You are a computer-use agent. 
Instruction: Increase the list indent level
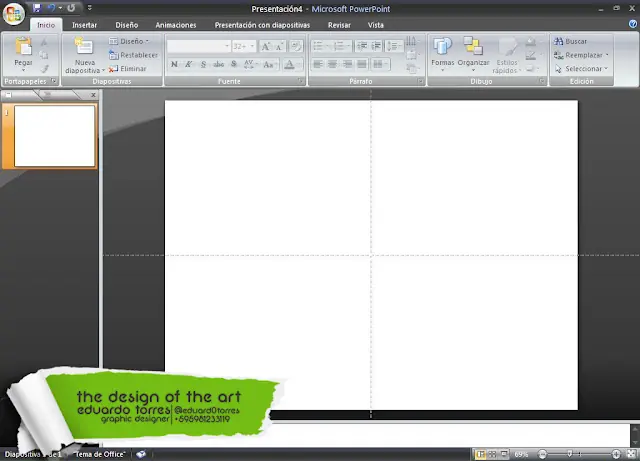coord(376,46)
